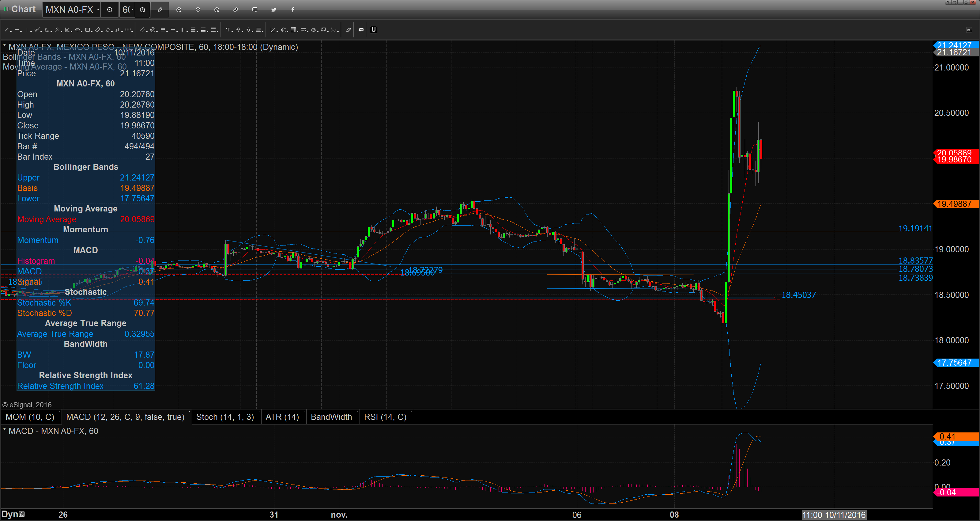Select the up arrow marker tool

(x=238, y=30)
